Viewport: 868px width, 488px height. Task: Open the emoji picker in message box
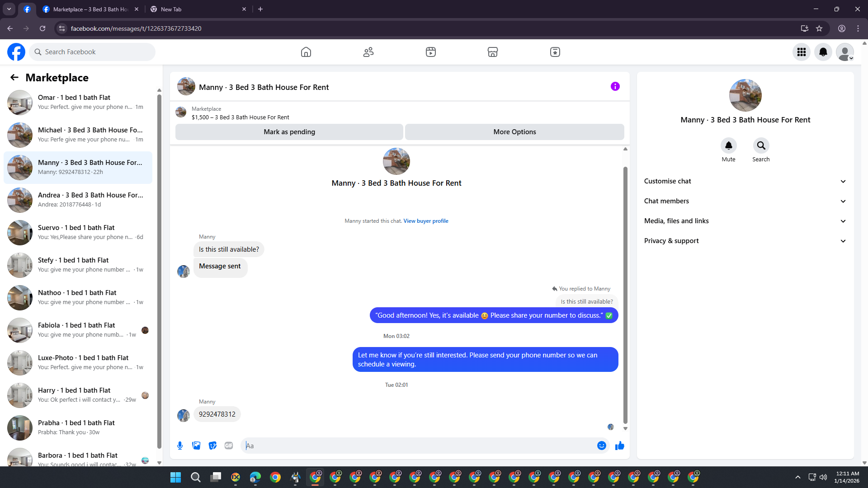click(x=601, y=446)
